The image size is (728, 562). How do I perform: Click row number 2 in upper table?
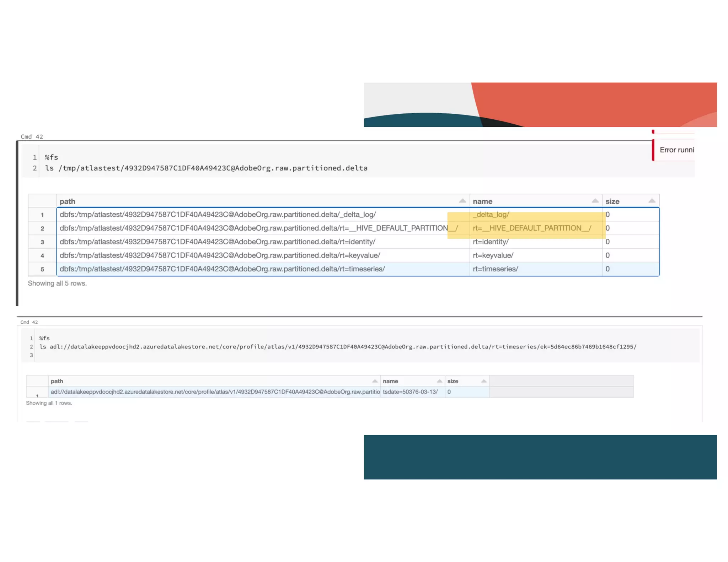pos(42,228)
